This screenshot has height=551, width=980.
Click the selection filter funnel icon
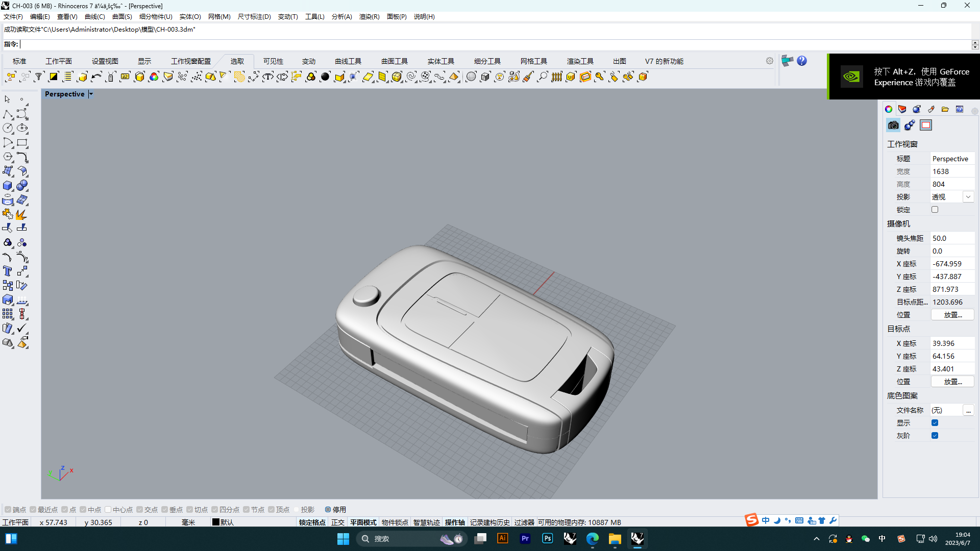tap(39, 77)
